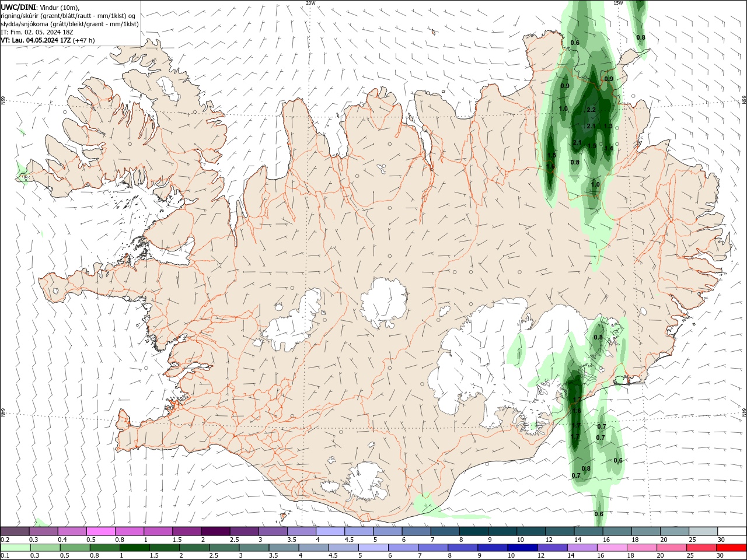This screenshot has width=747, height=560.
Task: Click the '4.5' label under upper legend row
Action: 350,540
